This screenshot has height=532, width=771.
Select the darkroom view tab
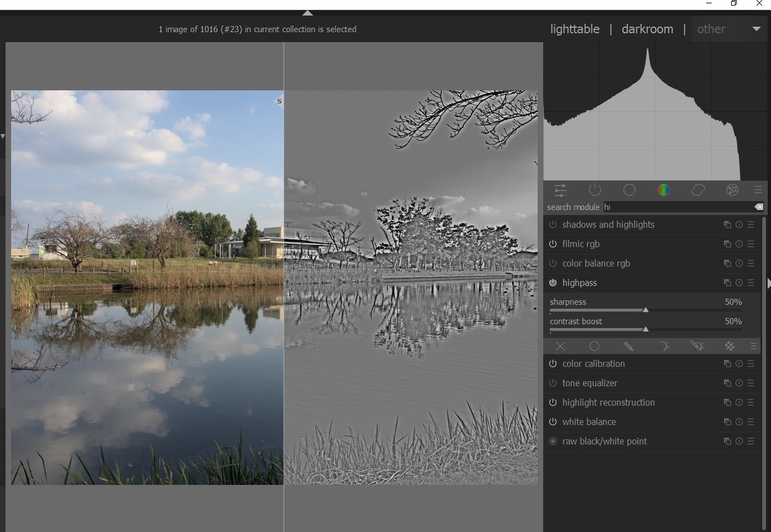pyautogui.click(x=648, y=29)
